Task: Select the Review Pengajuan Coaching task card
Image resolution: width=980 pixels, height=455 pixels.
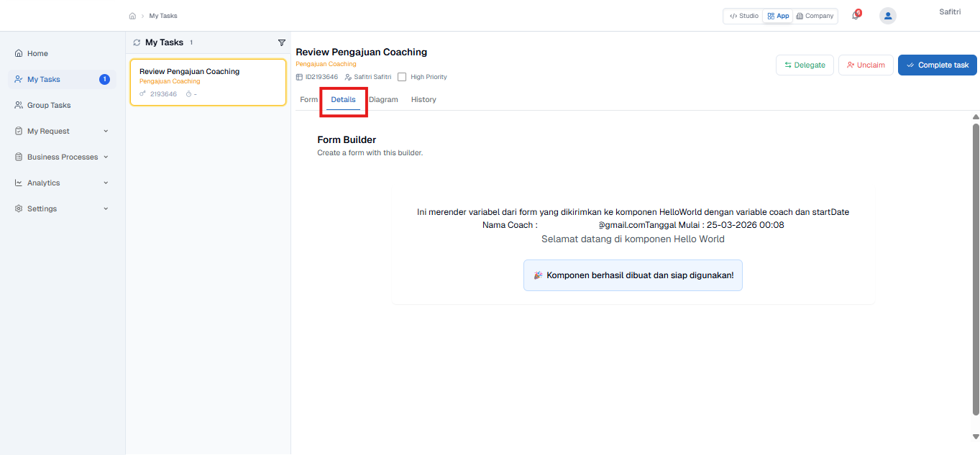Action: [208, 82]
